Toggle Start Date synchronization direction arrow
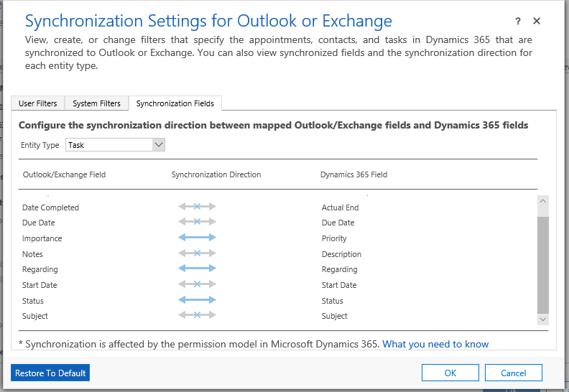Viewport: 569px width, 392px height. [x=197, y=285]
